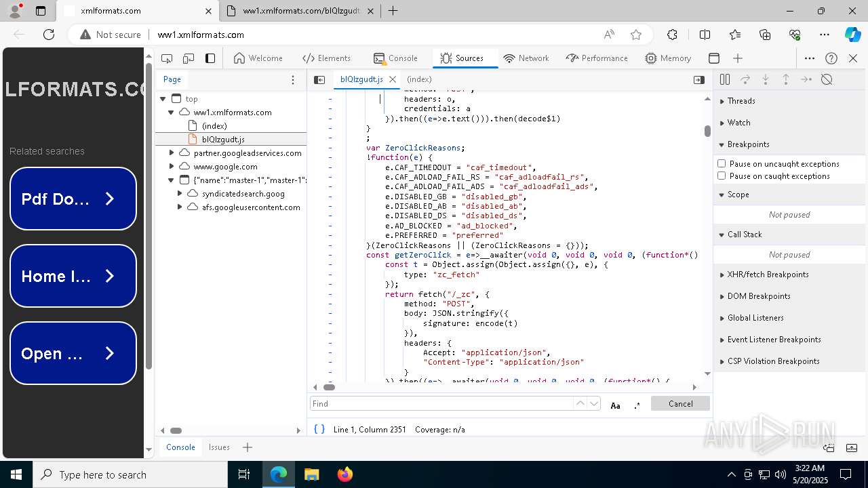Click inside the Find input field
Screen dimensions: 868x488
point(441,403)
